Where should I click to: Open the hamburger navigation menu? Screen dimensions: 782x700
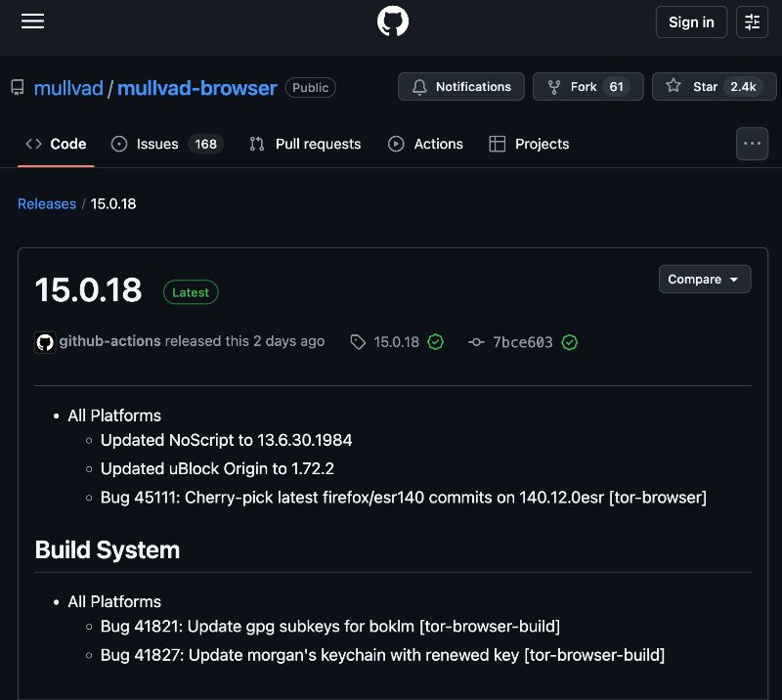[32, 21]
